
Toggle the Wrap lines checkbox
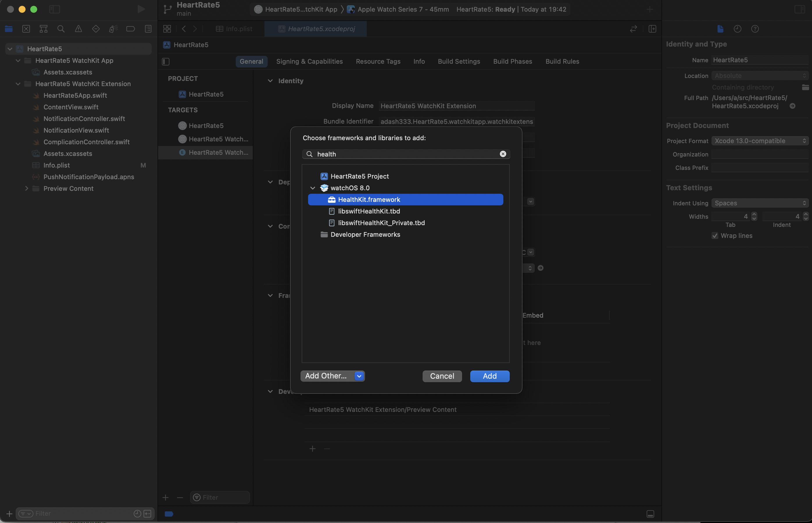[x=715, y=236]
